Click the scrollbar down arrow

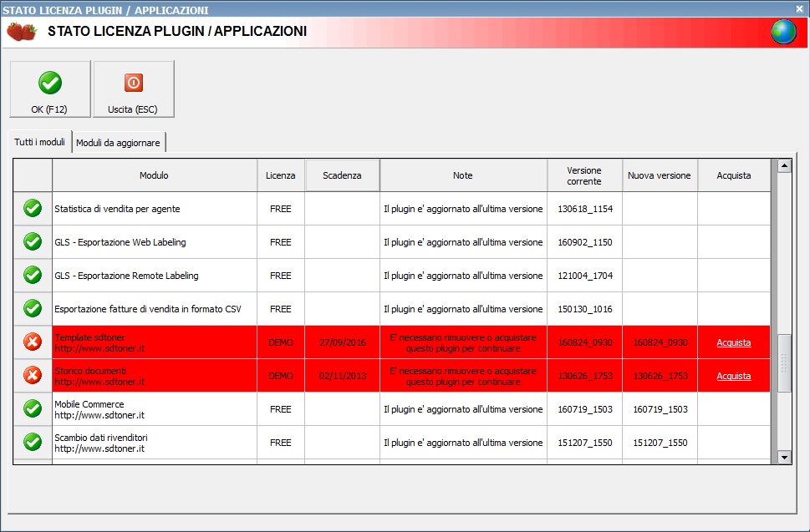(x=784, y=457)
